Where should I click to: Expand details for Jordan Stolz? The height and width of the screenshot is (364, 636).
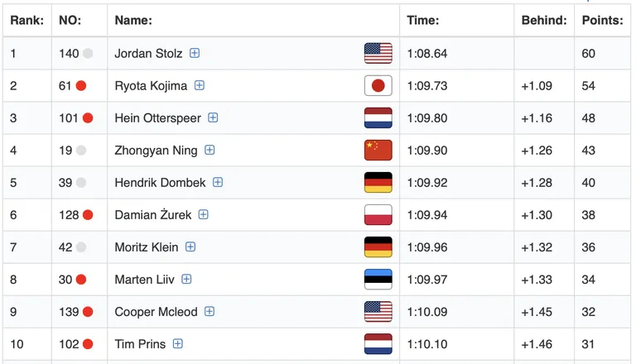coord(195,53)
